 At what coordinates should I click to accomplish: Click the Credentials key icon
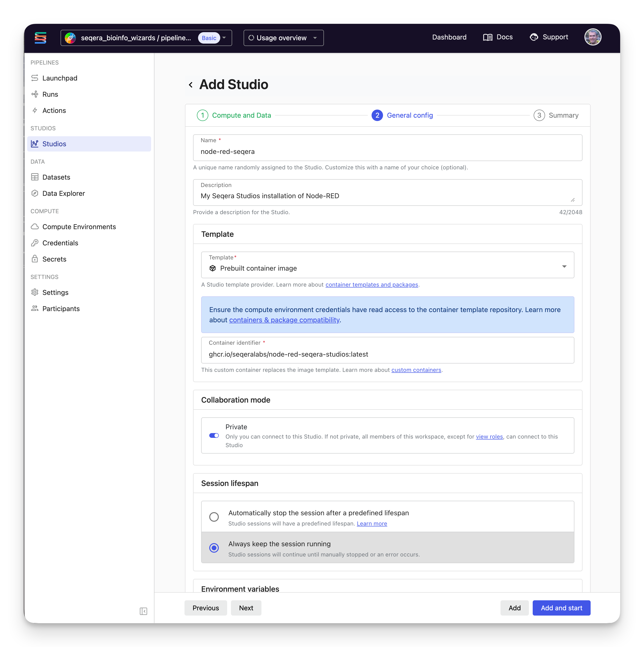(x=35, y=243)
